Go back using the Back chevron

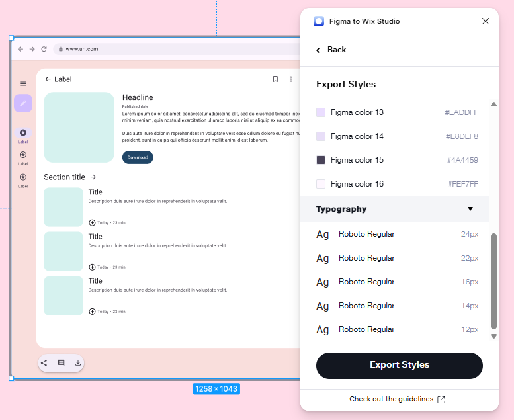point(318,50)
